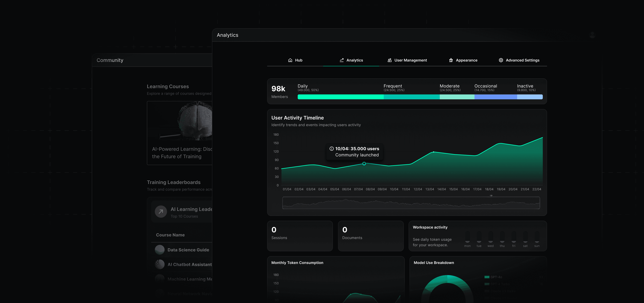This screenshot has height=303, width=644.
Task: Open the AI-Powered Learning course thumbnail
Action: click(179, 121)
